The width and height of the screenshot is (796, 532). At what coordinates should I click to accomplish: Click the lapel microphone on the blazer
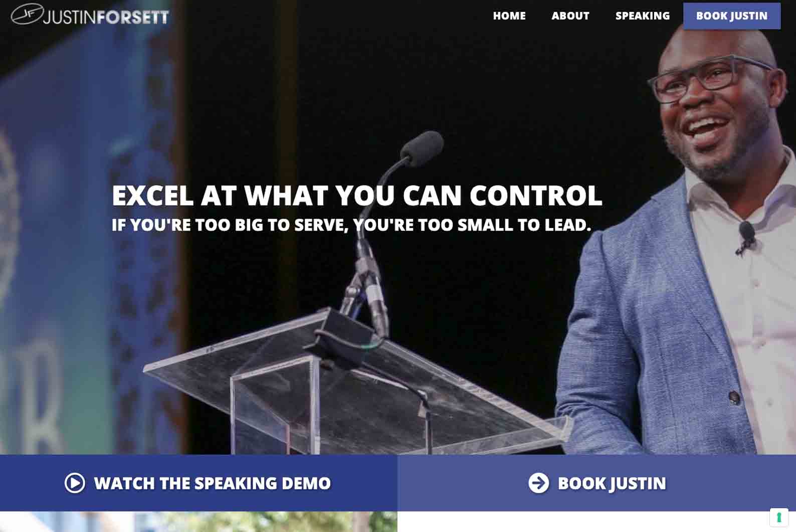point(746,237)
